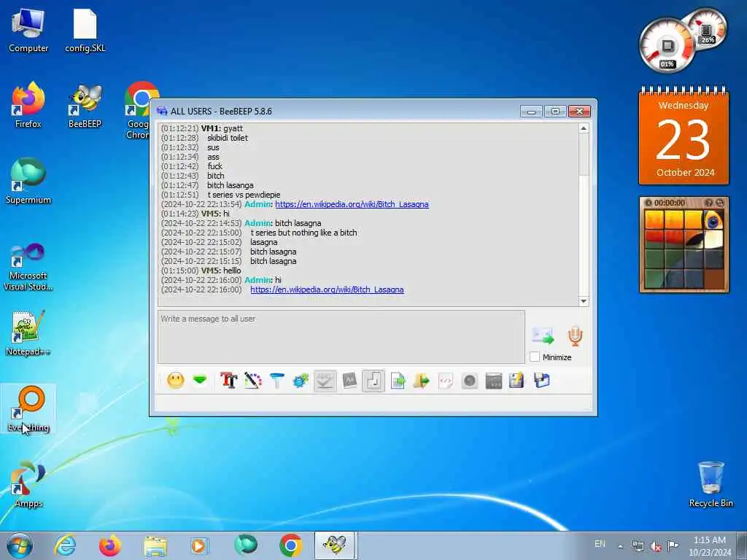The width and height of the screenshot is (747, 560).
Task: Record a voice message with microphone icon
Action: tap(575, 336)
